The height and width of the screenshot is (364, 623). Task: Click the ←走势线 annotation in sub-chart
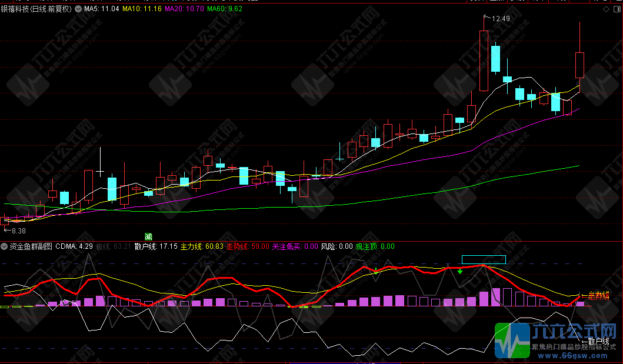pyautogui.click(x=595, y=295)
